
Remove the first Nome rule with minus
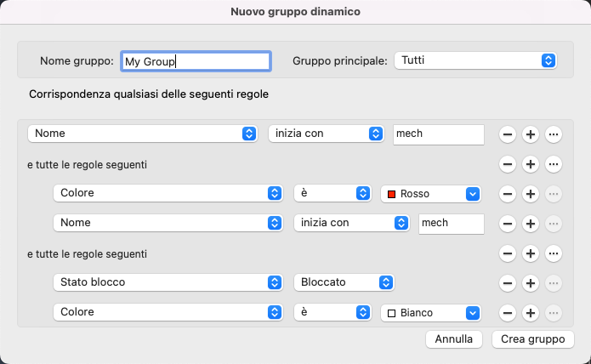[x=507, y=134]
